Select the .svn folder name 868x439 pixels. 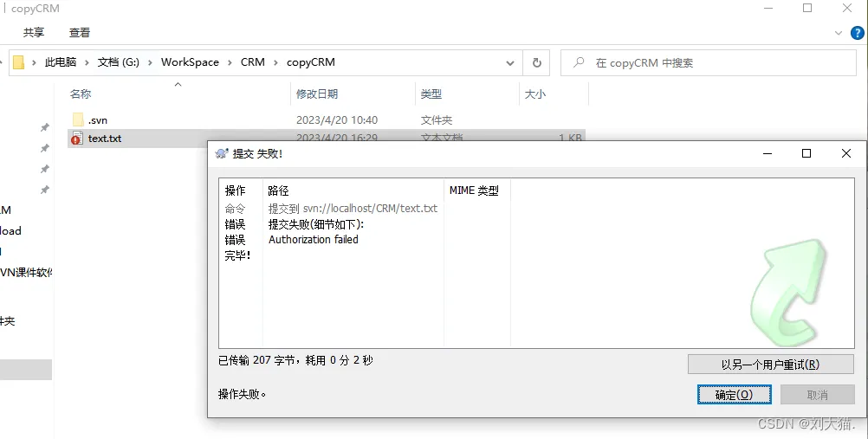97,120
